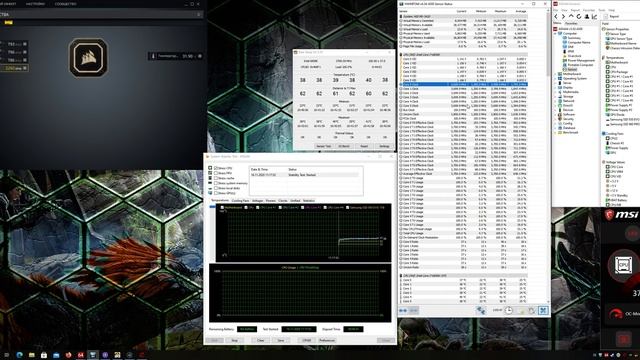
Task: Switch to Statistics tab in stability test
Action: (309, 201)
